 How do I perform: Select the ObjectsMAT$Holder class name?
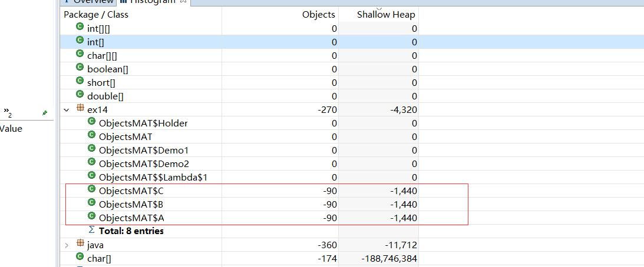point(143,124)
